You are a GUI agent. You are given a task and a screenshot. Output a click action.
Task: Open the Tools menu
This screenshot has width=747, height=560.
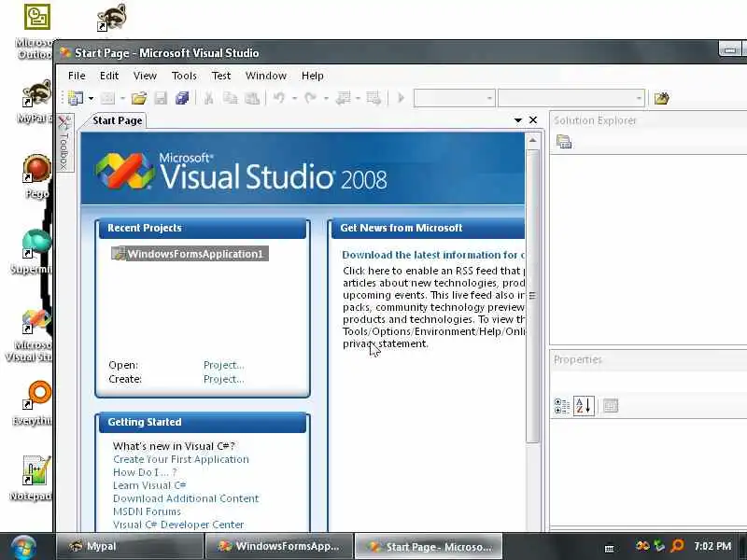[184, 76]
